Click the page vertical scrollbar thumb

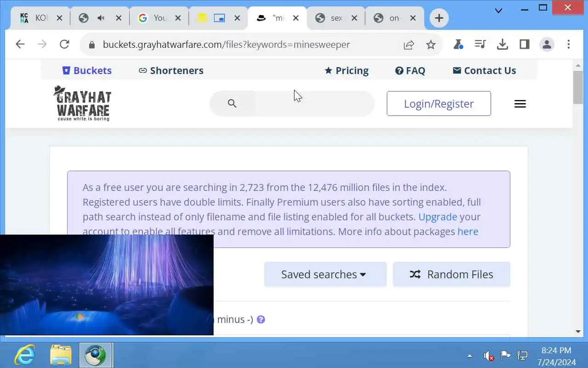pos(578,87)
